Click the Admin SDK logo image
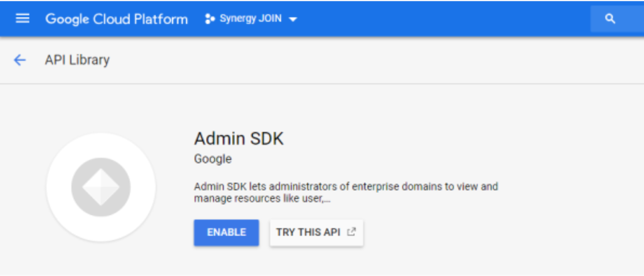The image size is (644, 276). pos(101,187)
